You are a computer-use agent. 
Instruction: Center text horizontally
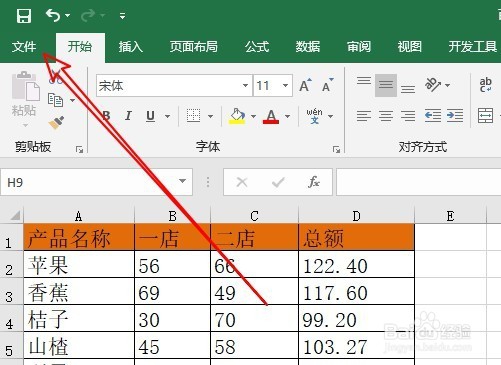coord(386,116)
